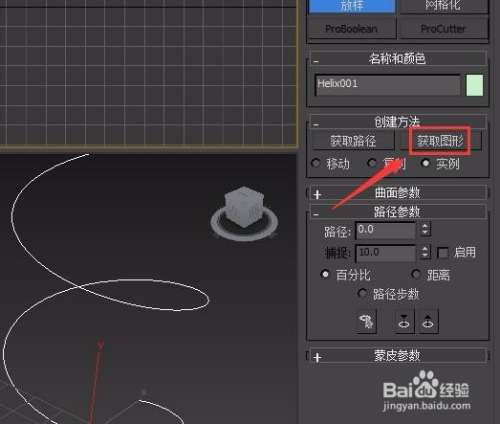The width and height of the screenshot is (500, 424).
Task: Enable the 启用 snap checkbox
Action: [x=443, y=253]
